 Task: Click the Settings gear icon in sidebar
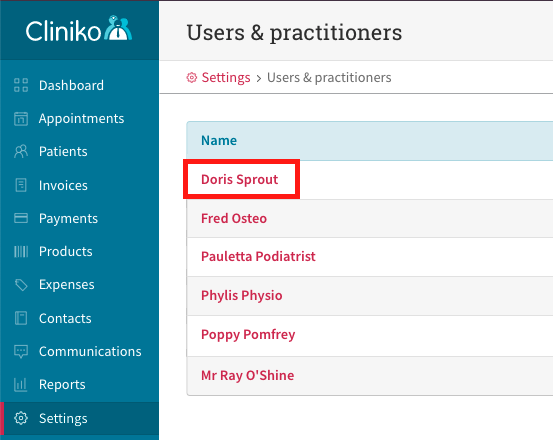(x=21, y=418)
